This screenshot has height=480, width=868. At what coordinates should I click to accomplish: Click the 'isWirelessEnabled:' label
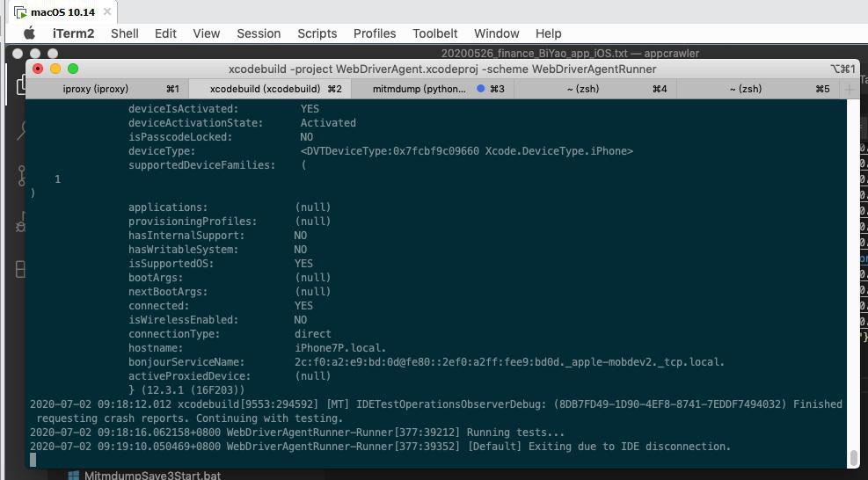(183, 320)
